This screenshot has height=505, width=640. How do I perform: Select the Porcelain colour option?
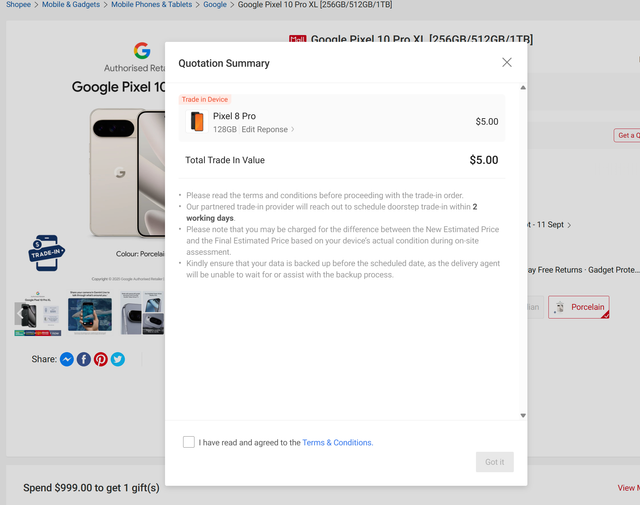579,307
